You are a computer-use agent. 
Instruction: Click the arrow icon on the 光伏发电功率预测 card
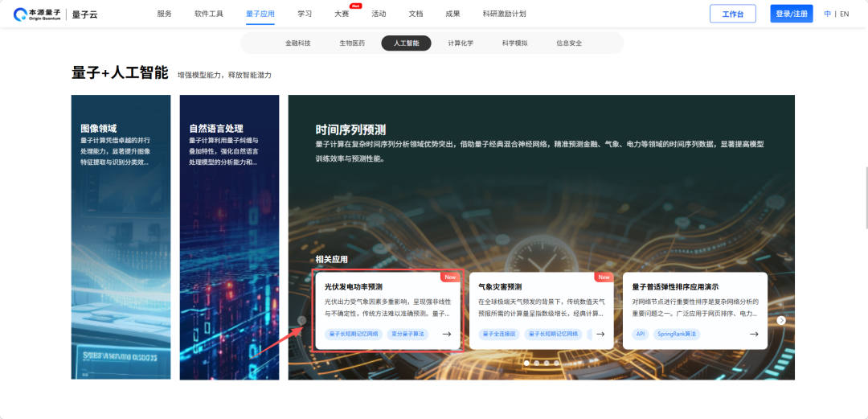click(x=447, y=335)
